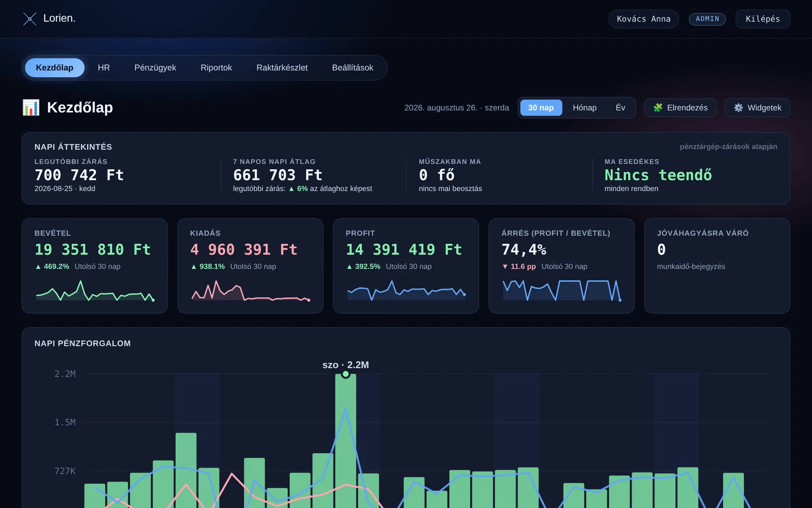This screenshot has width=812, height=508.
Task: Select the 30 nap period
Action: pos(541,108)
